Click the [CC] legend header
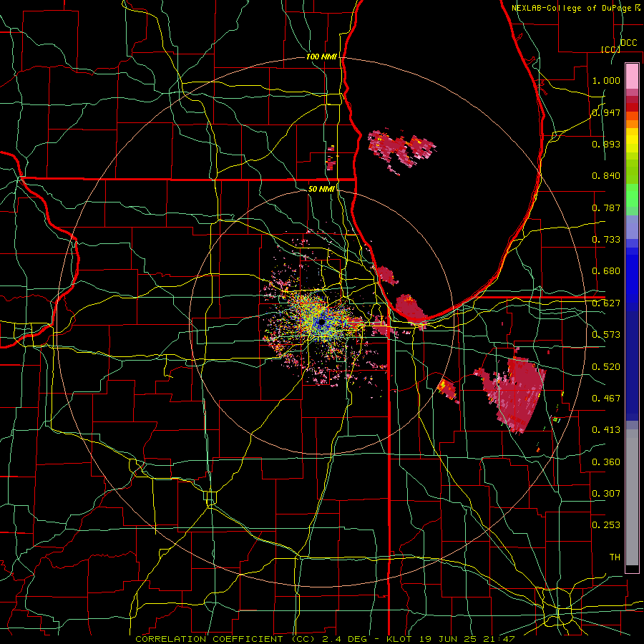This screenshot has width=644, height=644. tap(610, 49)
